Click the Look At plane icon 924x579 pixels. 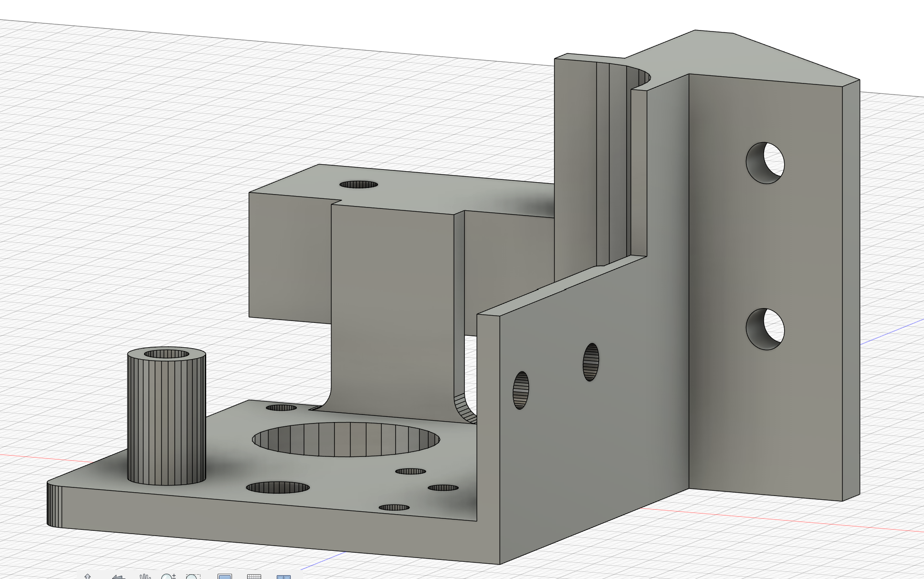coord(118,577)
